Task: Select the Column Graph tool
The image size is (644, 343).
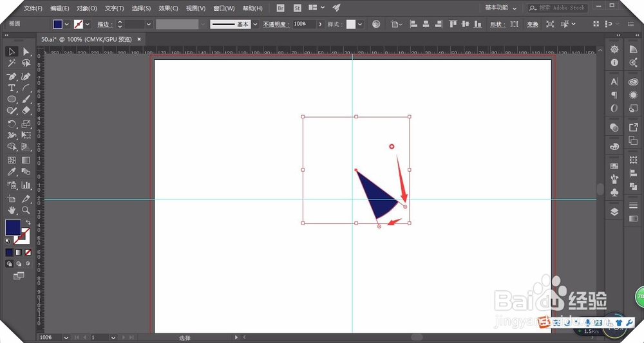Action: click(26, 185)
